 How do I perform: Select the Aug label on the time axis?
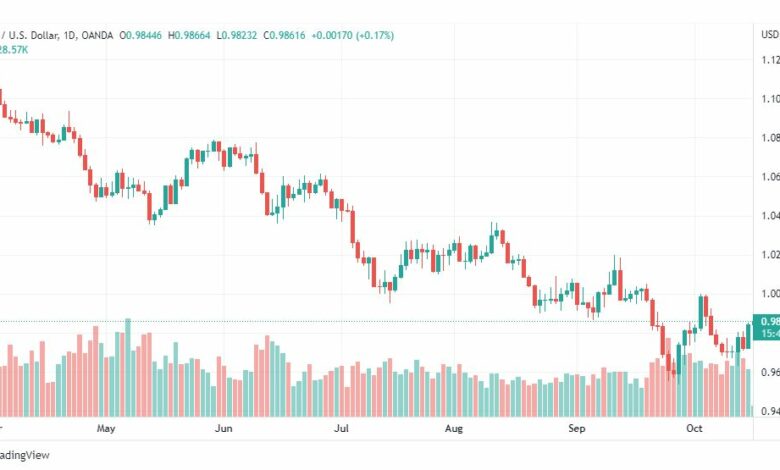coord(454,428)
